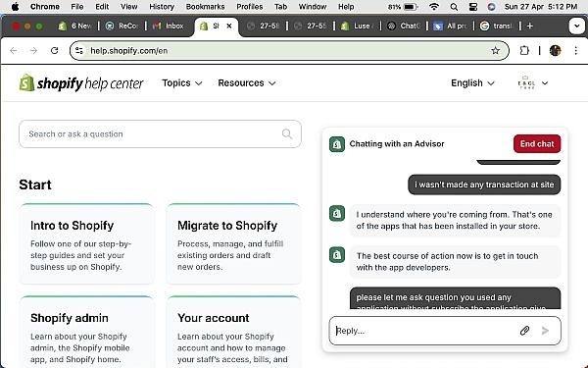588x368 pixels.
Task: Click the Shopify help center logo
Action: 81,83
